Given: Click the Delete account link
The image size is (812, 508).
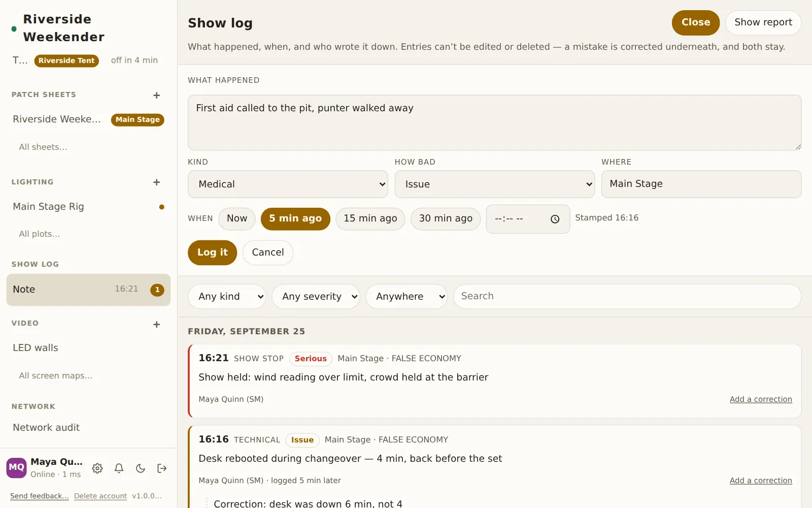Looking at the screenshot, I should tap(100, 496).
